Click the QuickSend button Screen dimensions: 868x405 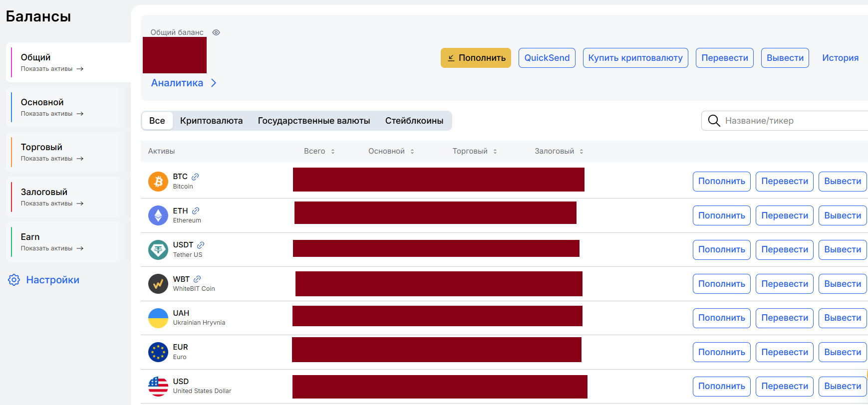pos(547,58)
